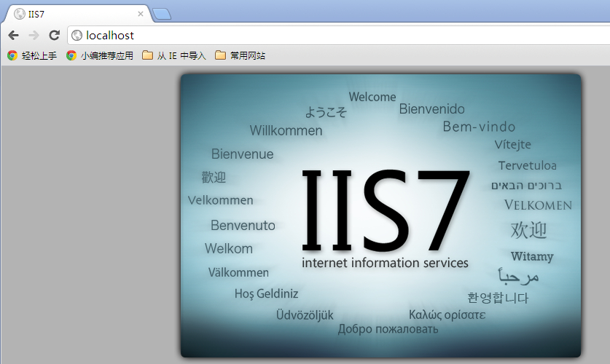610x364 pixels.
Task: Close the IIS7 tab
Action: (x=141, y=14)
